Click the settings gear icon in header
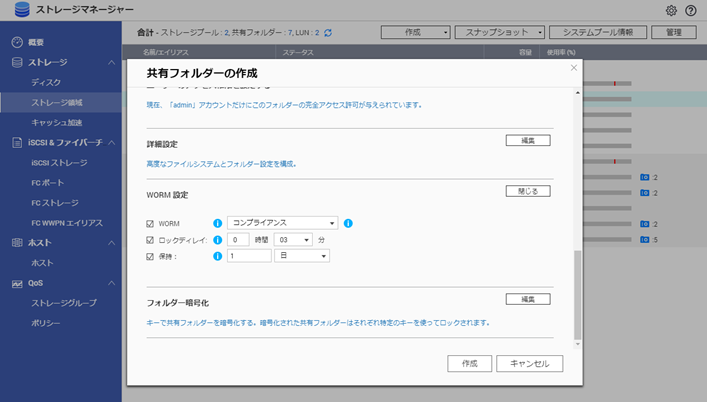 click(671, 10)
